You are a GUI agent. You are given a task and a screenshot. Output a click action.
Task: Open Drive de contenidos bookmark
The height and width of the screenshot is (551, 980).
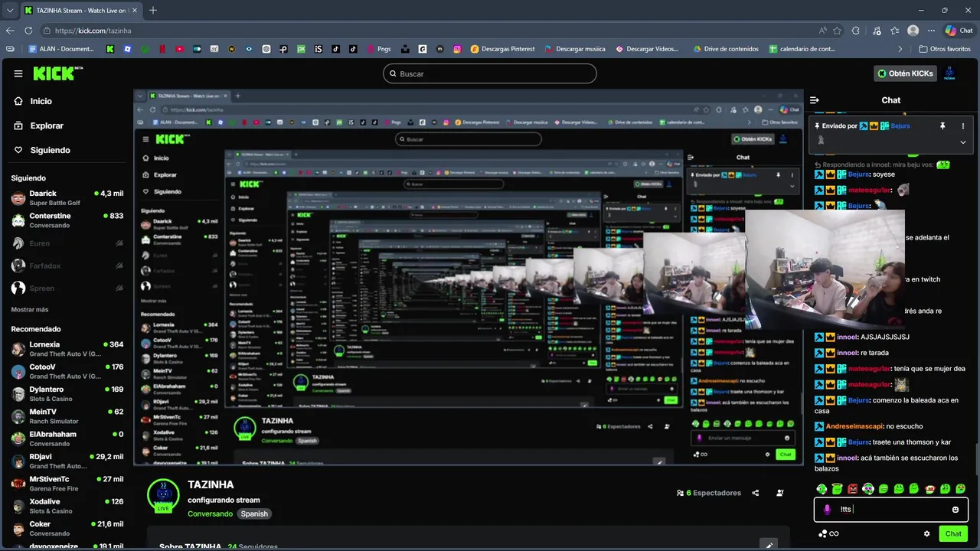[726, 49]
